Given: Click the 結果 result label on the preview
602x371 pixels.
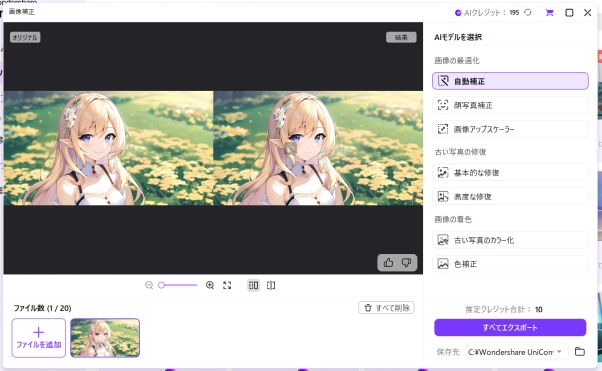Looking at the screenshot, I should coord(401,37).
